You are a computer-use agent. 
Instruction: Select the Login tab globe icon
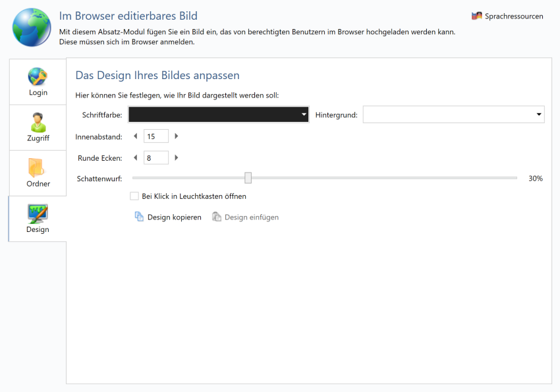pyautogui.click(x=38, y=76)
